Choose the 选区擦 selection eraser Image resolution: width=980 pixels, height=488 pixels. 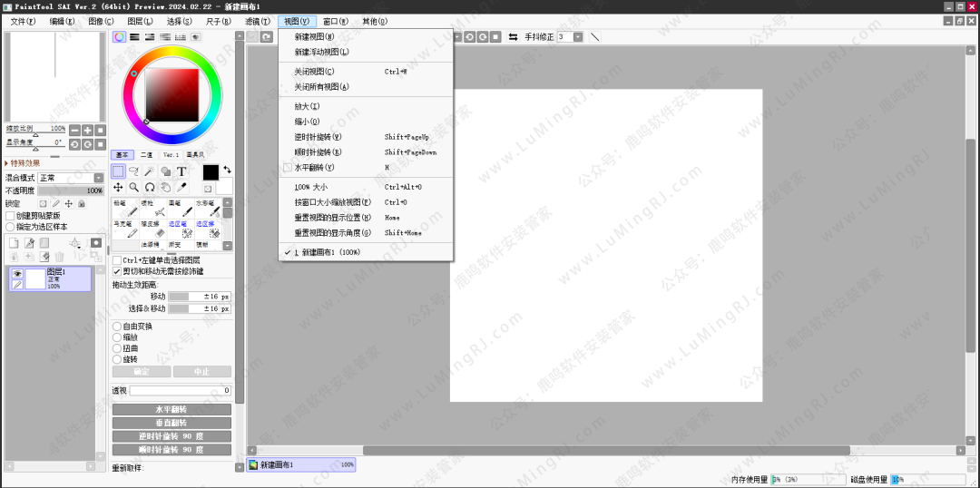(208, 229)
